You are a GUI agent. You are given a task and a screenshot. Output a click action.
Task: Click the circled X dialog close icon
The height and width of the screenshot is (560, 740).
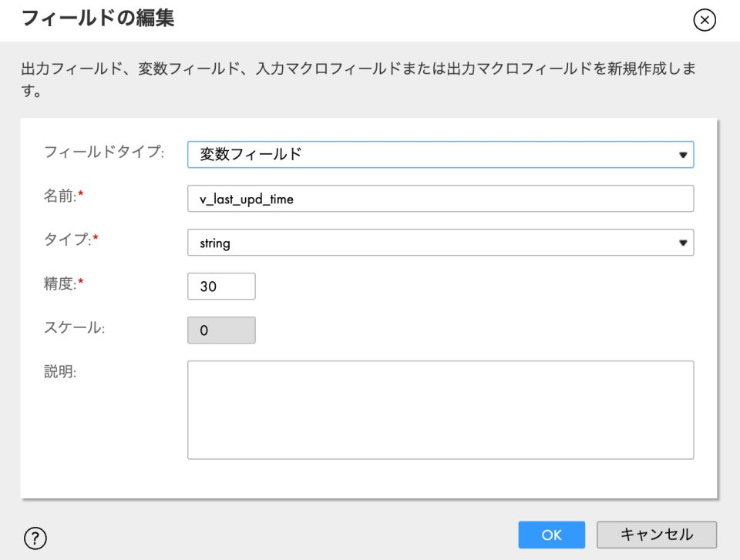click(x=704, y=21)
